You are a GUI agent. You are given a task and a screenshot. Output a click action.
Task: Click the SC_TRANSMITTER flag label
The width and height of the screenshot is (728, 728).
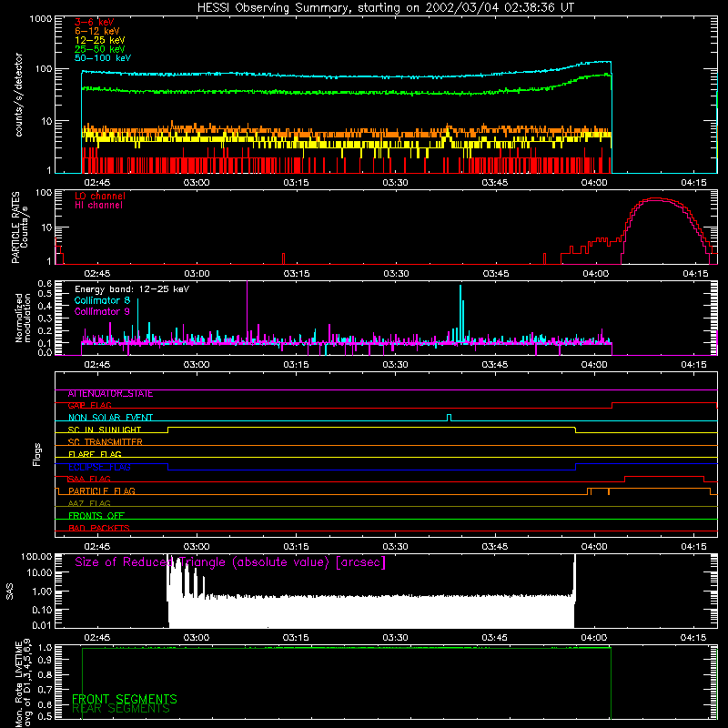105,442
